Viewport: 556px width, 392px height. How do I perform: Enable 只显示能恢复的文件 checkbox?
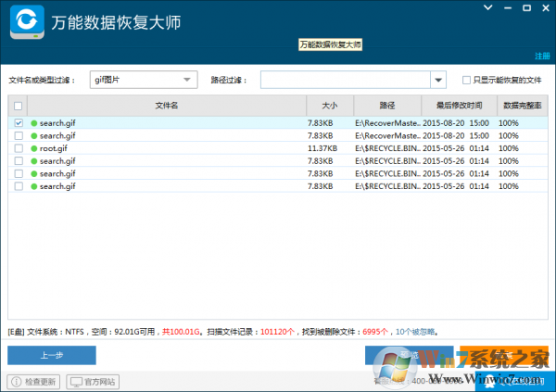pyautogui.click(x=466, y=81)
